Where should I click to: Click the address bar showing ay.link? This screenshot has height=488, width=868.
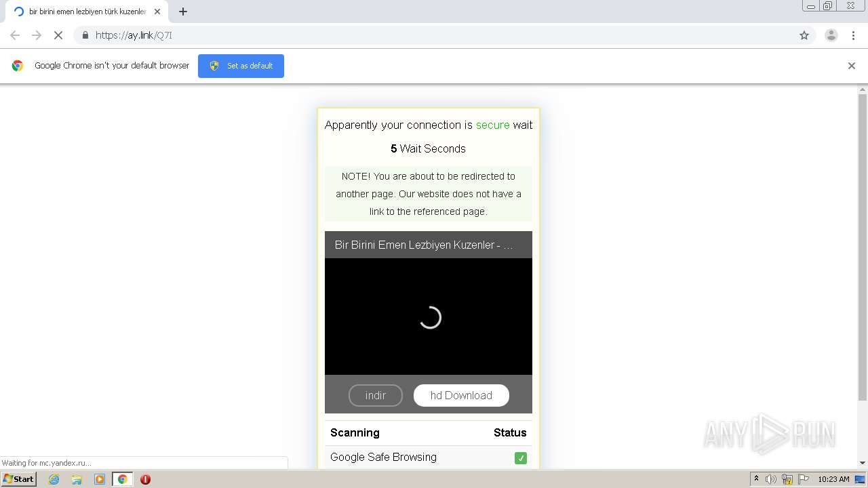(434, 35)
